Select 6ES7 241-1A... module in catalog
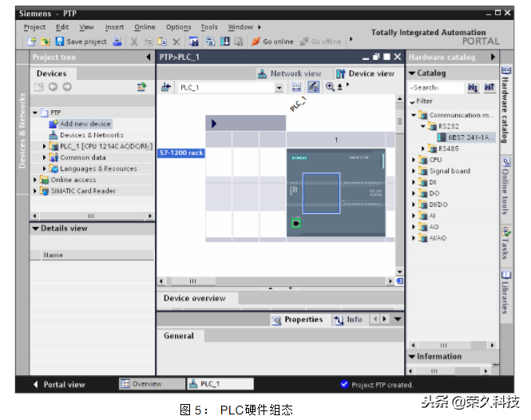 point(466,137)
